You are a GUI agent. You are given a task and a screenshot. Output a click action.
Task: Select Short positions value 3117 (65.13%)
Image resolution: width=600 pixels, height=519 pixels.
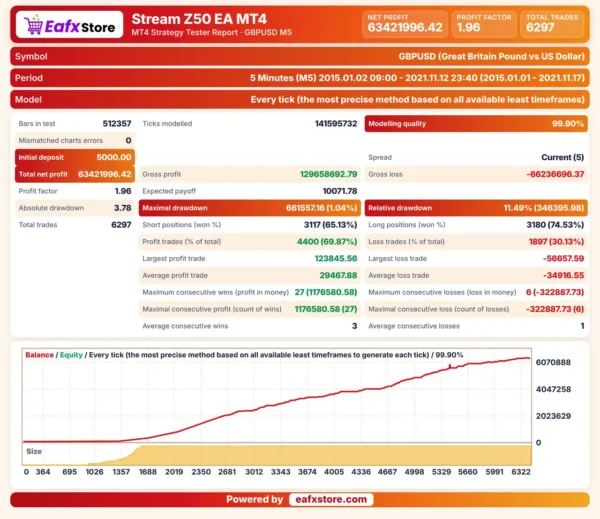pyautogui.click(x=330, y=225)
